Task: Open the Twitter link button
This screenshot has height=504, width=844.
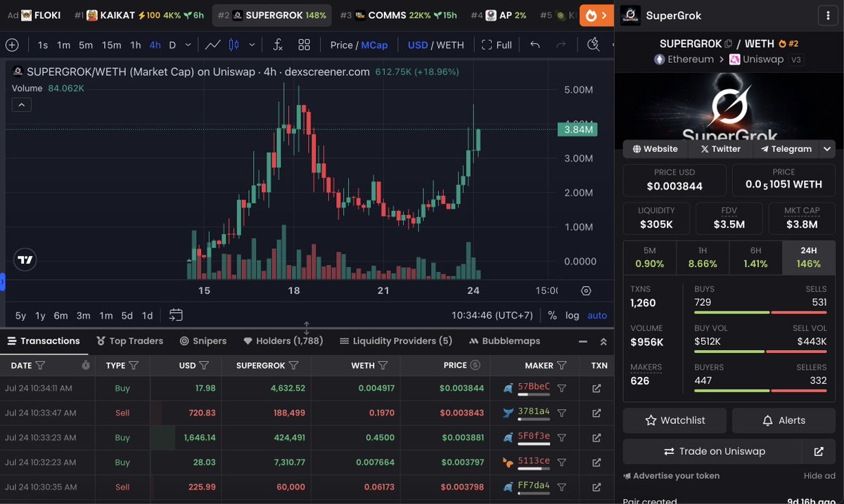Action: (721, 148)
